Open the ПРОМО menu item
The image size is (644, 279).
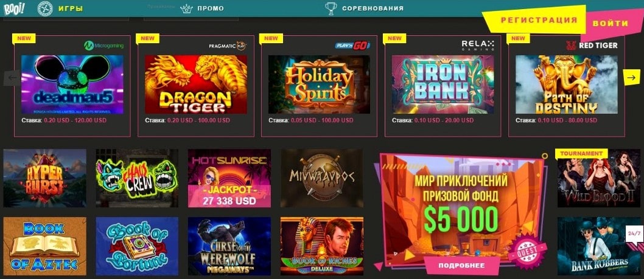click(x=210, y=9)
